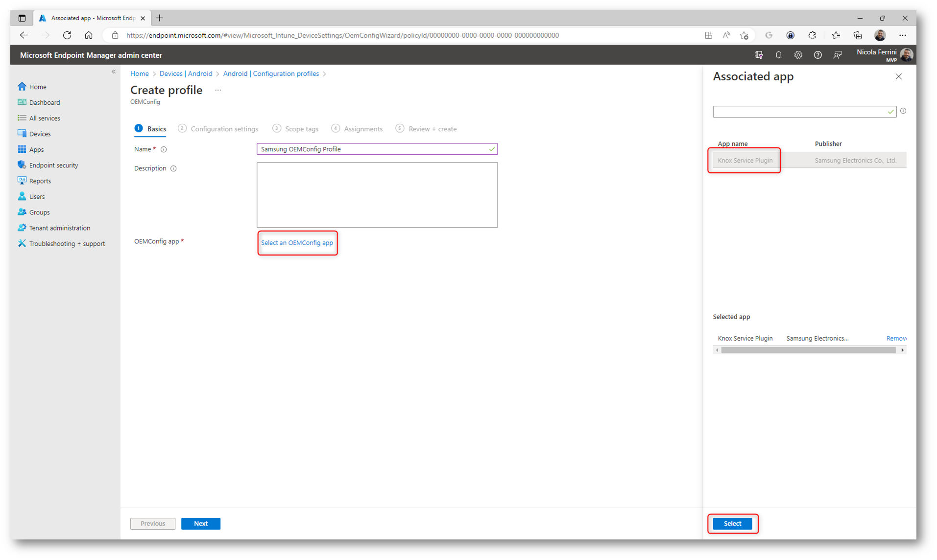Switch to the Review + create step
937x560 pixels.
(426, 129)
